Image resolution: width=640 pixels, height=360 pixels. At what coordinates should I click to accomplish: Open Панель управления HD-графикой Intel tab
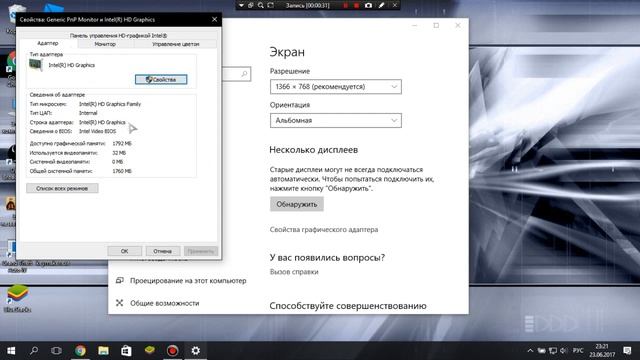pyautogui.click(x=118, y=36)
